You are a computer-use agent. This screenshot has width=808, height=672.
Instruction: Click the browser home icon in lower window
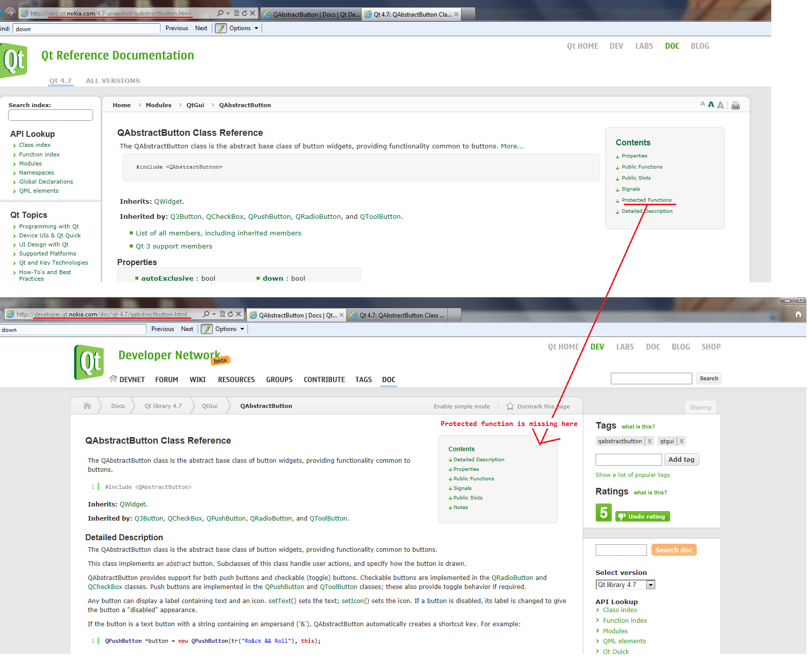point(798,314)
